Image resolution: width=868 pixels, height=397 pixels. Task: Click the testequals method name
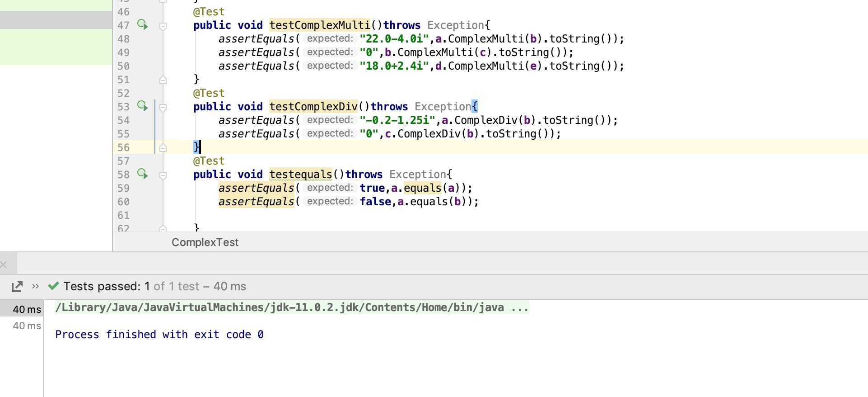(301, 174)
